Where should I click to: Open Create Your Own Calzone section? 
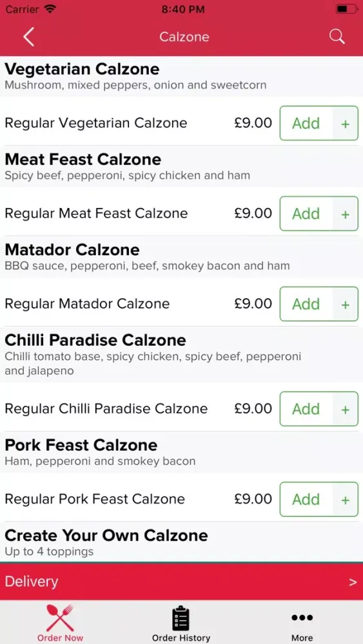[181, 542]
